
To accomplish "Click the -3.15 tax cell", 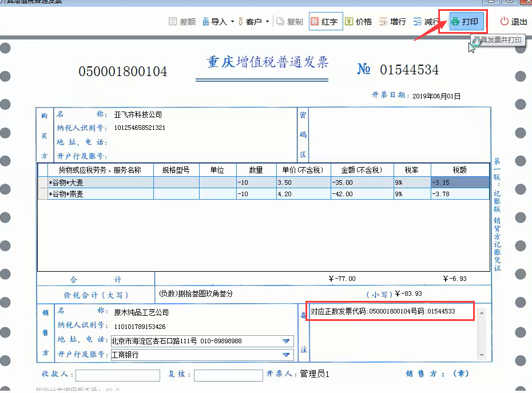I will (x=460, y=182).
